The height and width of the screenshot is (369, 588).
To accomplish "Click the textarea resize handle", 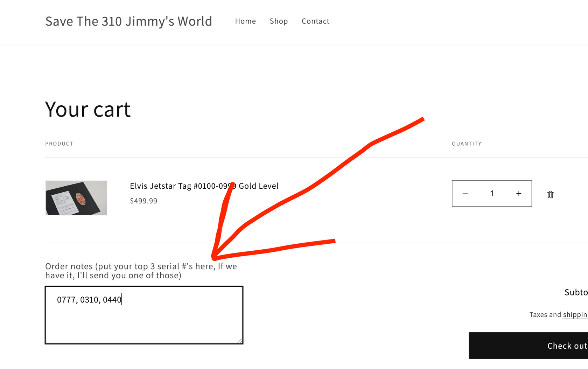I will 240,341.
